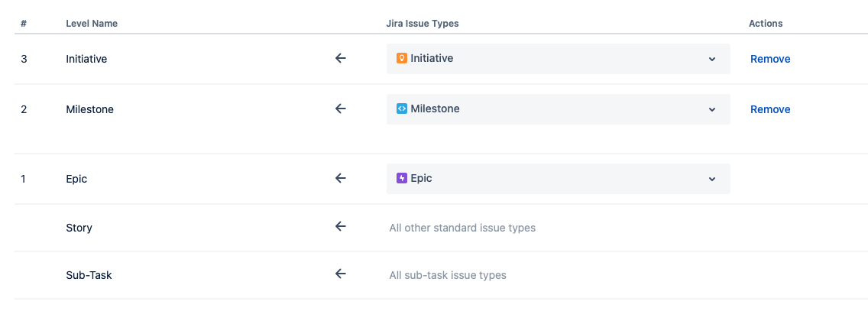The image size is (868, 311).
Task: Click level number 1 in Epic row
Action: coord(23,180)
